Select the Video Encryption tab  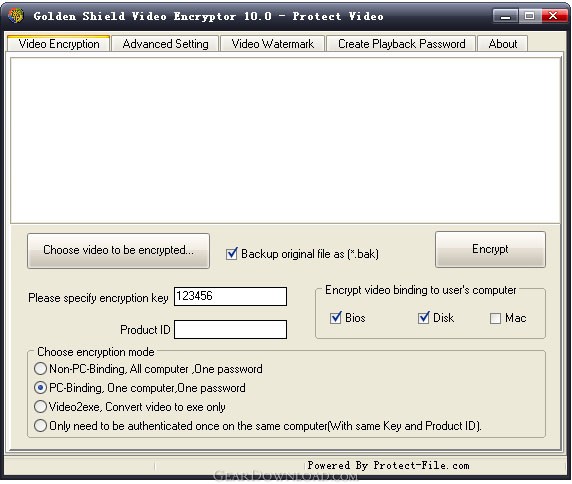59,44
